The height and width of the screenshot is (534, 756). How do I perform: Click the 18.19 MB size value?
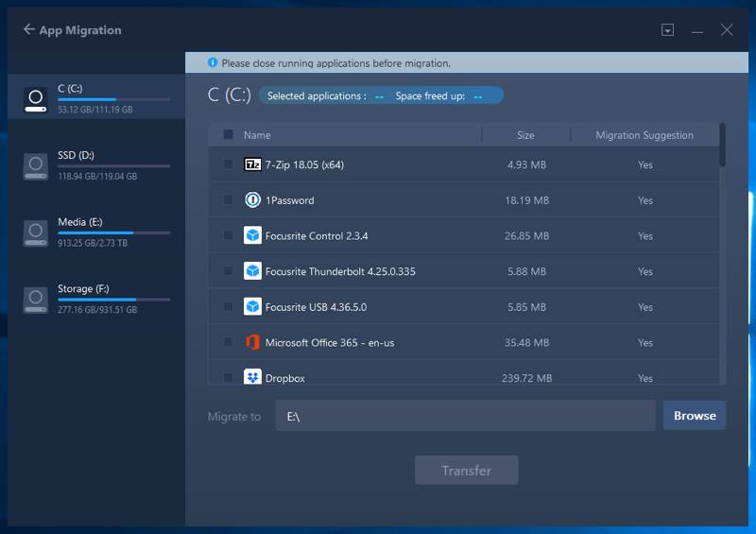[x=527, y=200]
